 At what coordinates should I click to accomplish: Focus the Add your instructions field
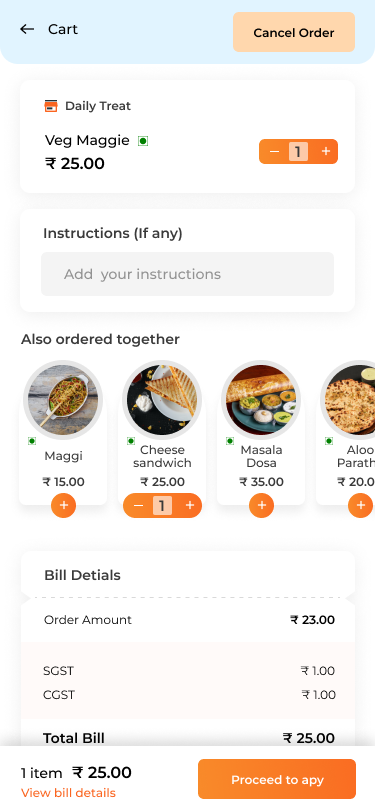click(x=188, y=274)
